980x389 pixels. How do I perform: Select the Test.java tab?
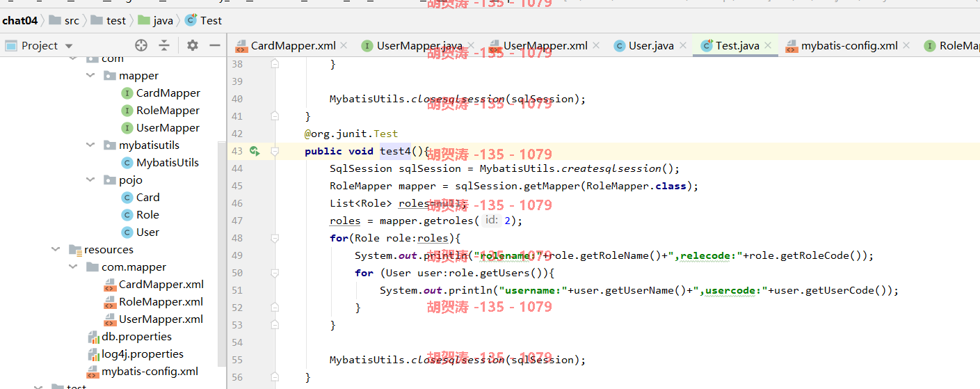click(x=737, y=46)
